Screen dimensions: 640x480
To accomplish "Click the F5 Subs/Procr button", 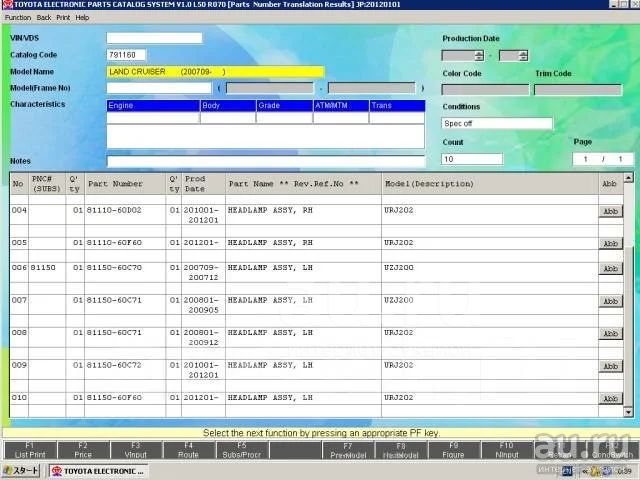I will pos(242,450).
